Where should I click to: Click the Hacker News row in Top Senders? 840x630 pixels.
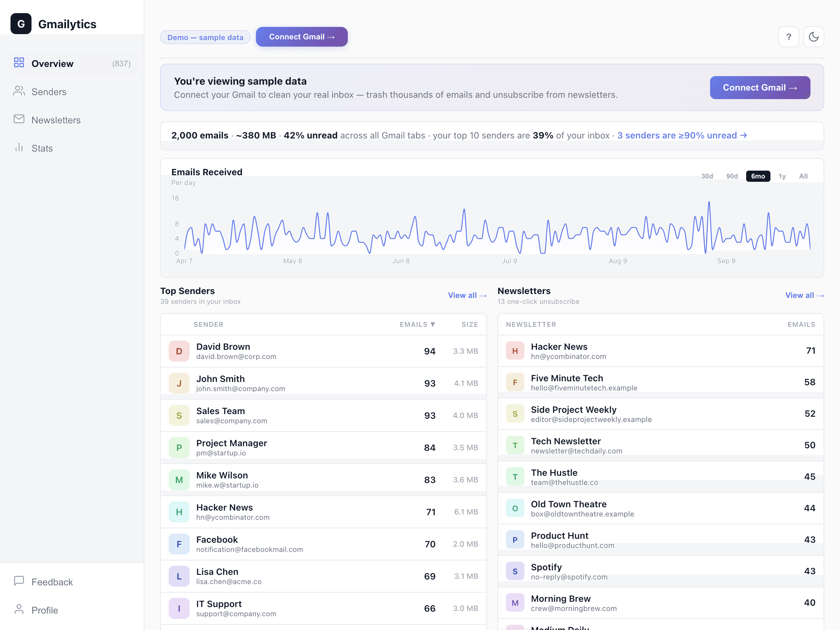[x=324, y=512]
